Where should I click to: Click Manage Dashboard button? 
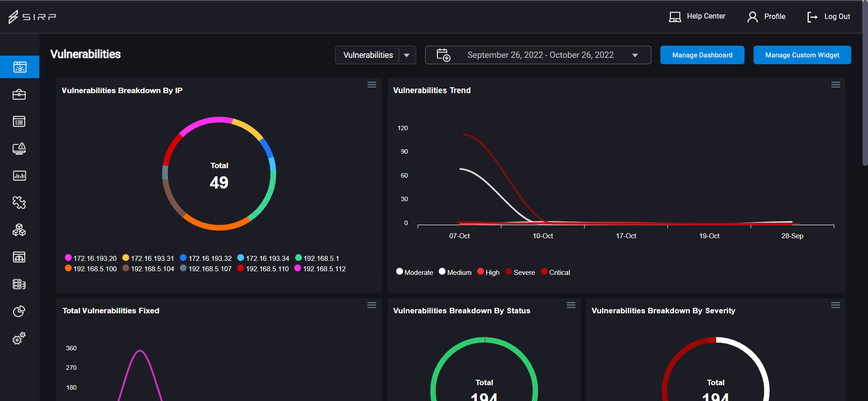tap(702, 55)
